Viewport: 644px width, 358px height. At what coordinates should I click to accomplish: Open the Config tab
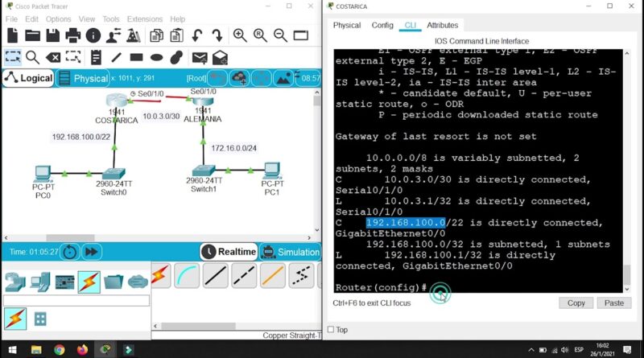tap(382, 25)
